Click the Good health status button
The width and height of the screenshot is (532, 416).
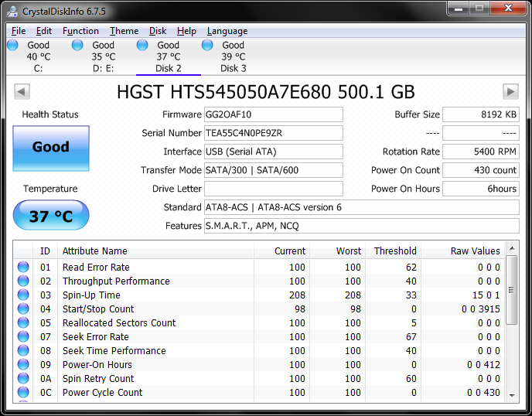[51, 148]
